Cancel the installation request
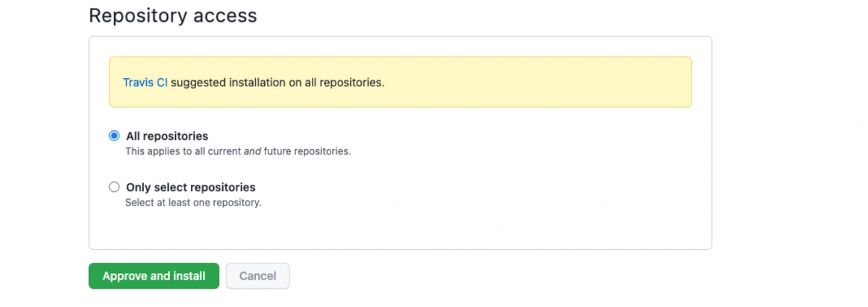The image size is (868, 307). click(258, 276)
